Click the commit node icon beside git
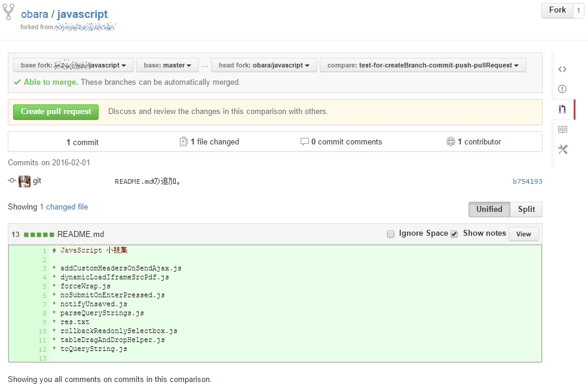The height and width of the screenshot is (388, 588). [x=12, y=180]
